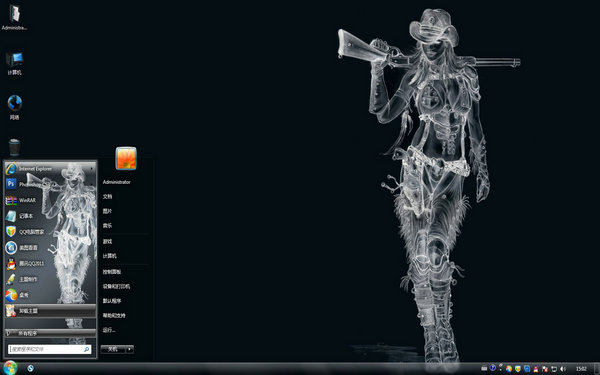Image resolution: width=600 pixels, height=375 pixels.
Task: Expand Internet Explorer jump list arrow
Action: click(x=91, y=169)
